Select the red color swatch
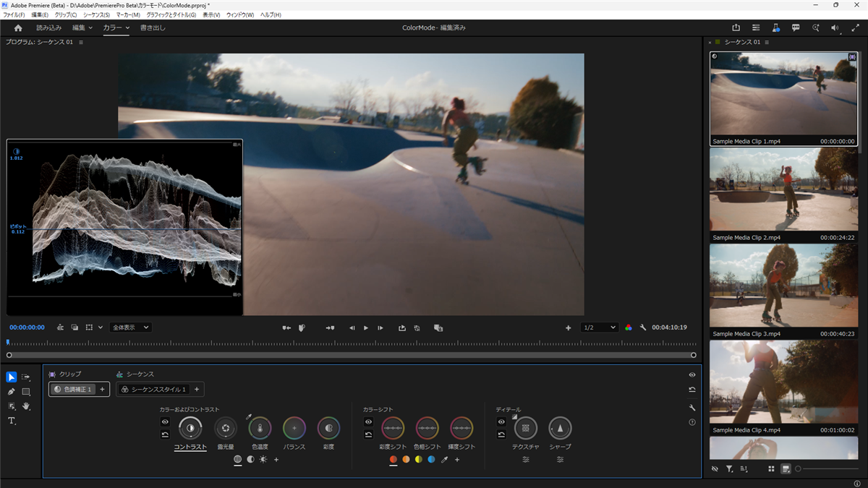Screen dimensions: 868x488 (x=393, y=459)
